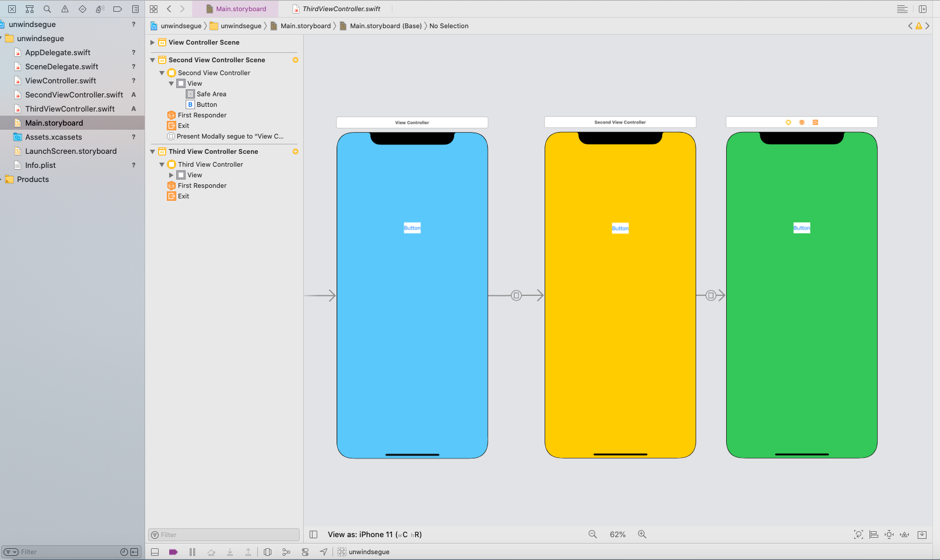Screen dimensions: 940x560
Task: Click the Resolve Auto Layout Issues icon
Action: [x=905, y=534]
